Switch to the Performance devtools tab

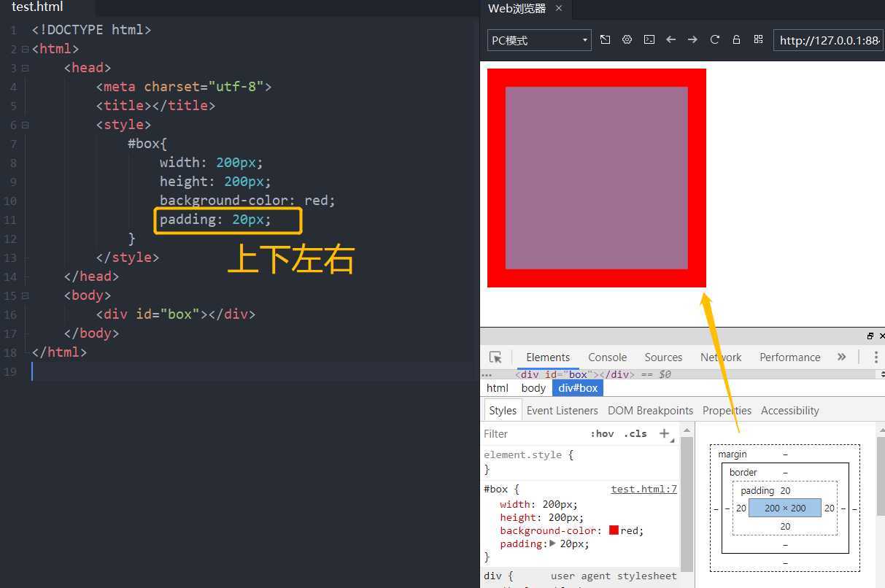(789, 357)
